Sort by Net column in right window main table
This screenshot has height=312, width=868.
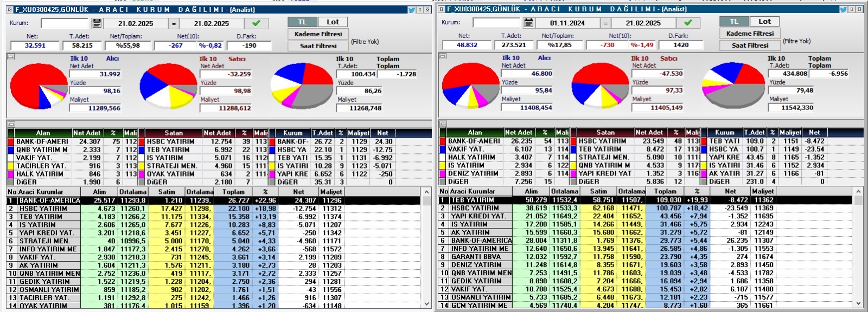point(731,191)
